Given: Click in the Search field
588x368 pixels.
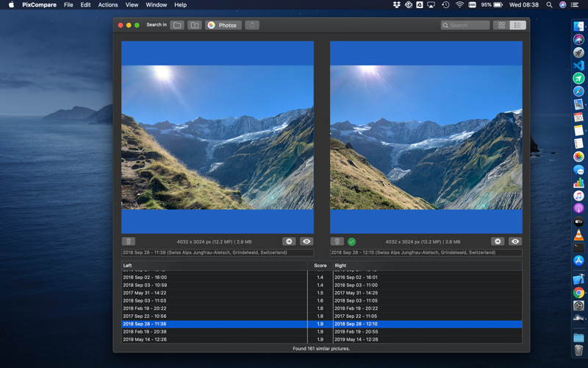Looking at the screenshot, I should coord(468,25).
